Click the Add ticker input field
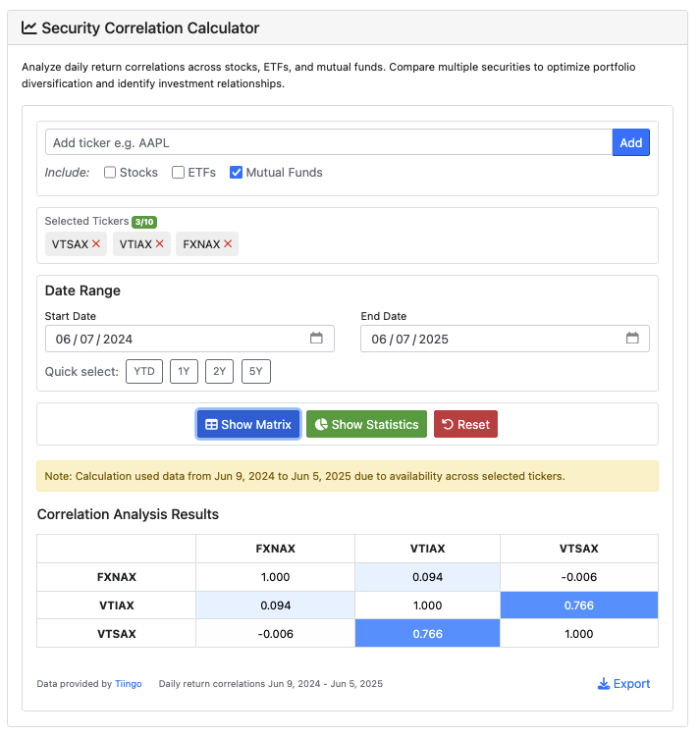Viewport: 700px width, 737px height. [x=329, y=142]
